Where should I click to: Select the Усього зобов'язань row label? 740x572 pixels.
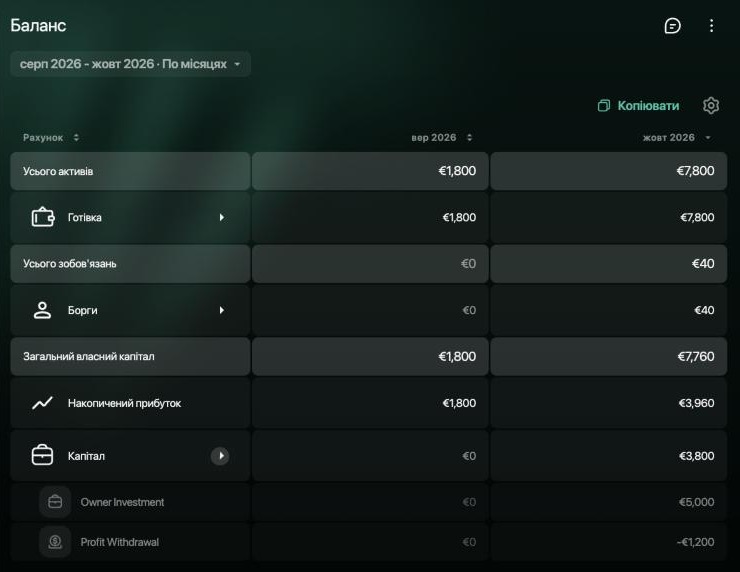click(x=70, y=264)
